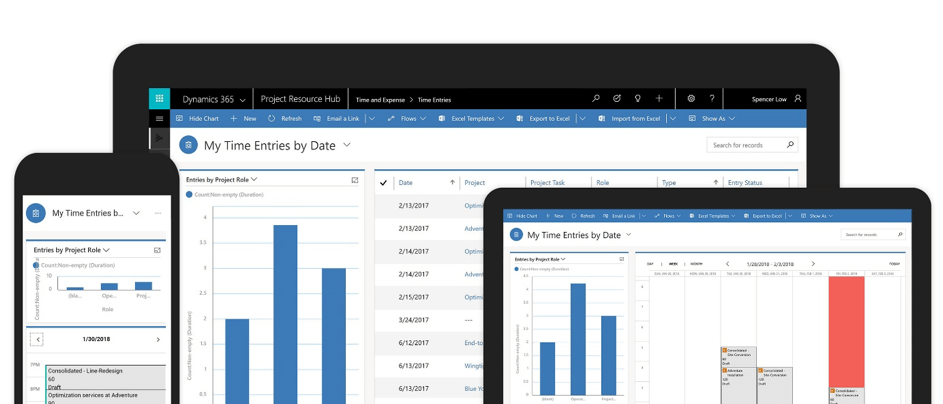Click the Spencer Low user profile
Screen dimensions: 943x404
click(x=776, y=99)
